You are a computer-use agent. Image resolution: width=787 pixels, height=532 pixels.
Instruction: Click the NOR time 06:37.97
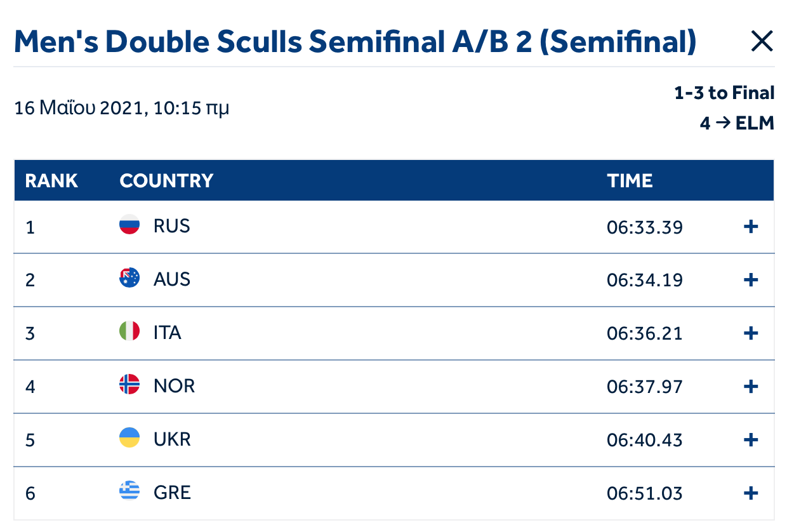[x=644, y=386]
